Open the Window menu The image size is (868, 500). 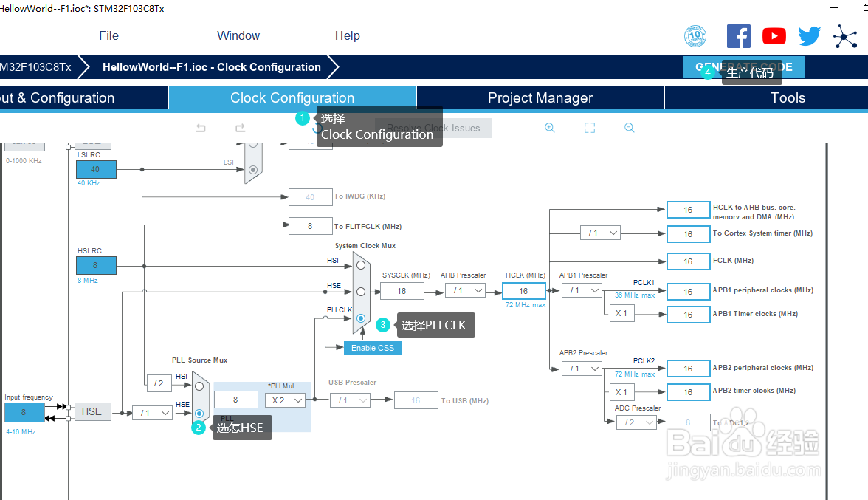pos(238,36)
